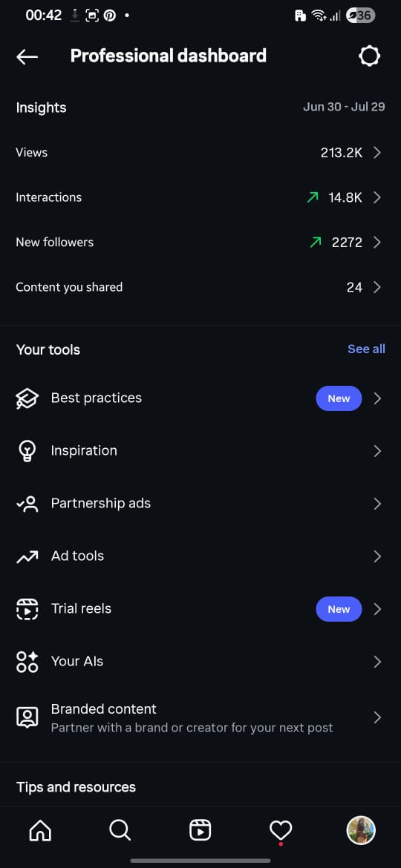The height and width of the screenshot is (868, 401).
Task: Open the Content you shared row
Action: (x=200, y=287)
